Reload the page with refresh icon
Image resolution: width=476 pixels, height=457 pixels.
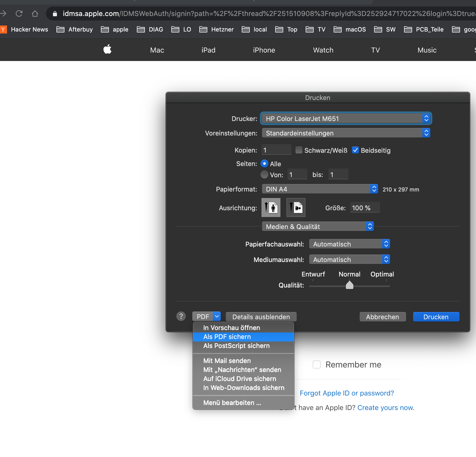(x=19, y=13)
